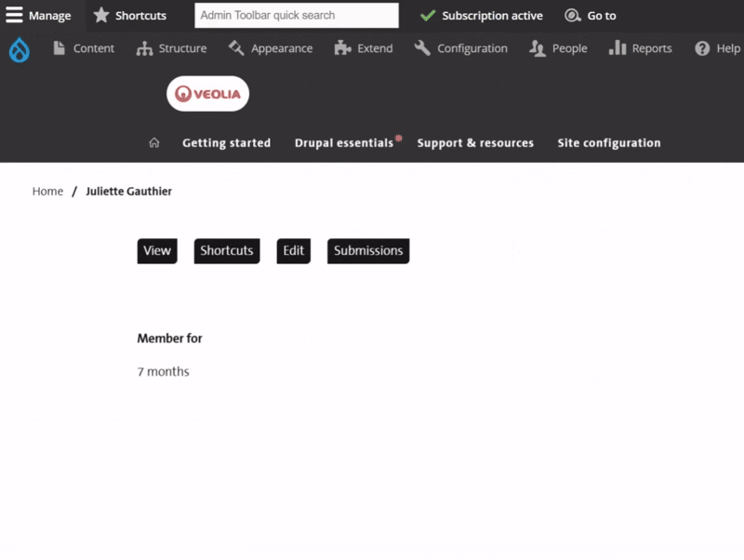Select the View tab

(156, 250)
